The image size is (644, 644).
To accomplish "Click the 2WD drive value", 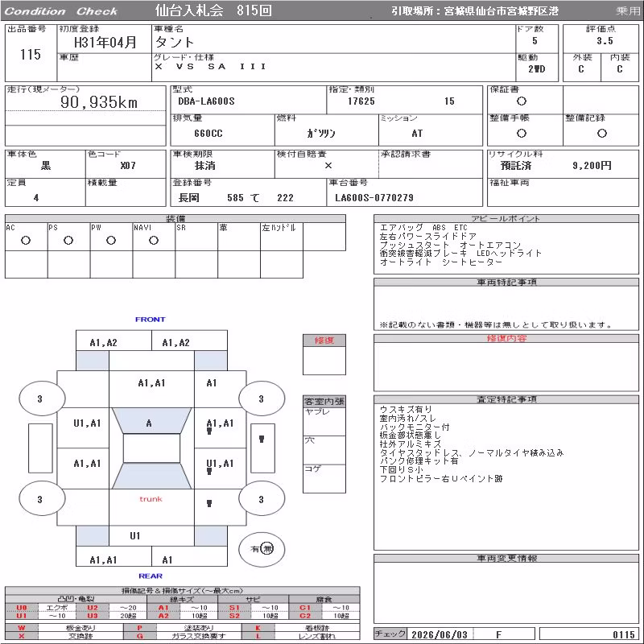I will click(536, 69).
